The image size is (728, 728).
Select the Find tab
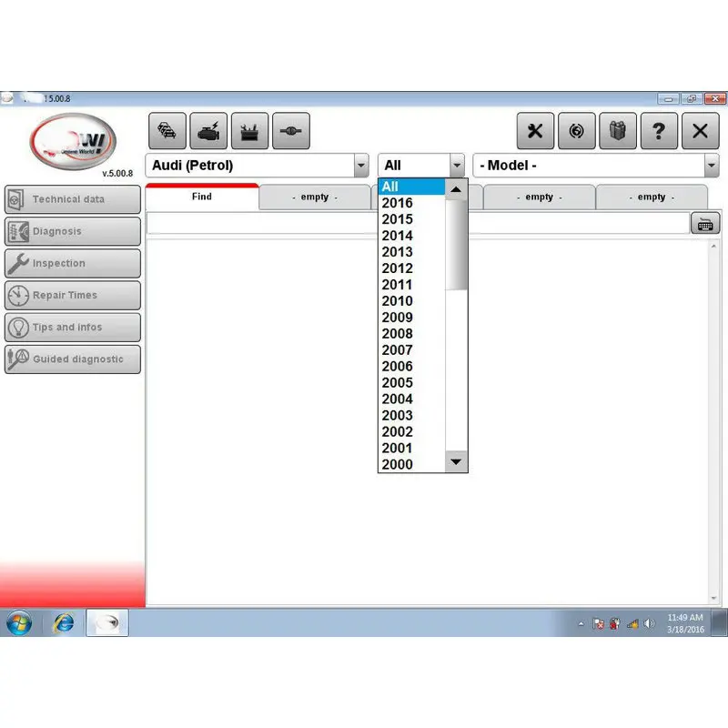tap(202, 197)
